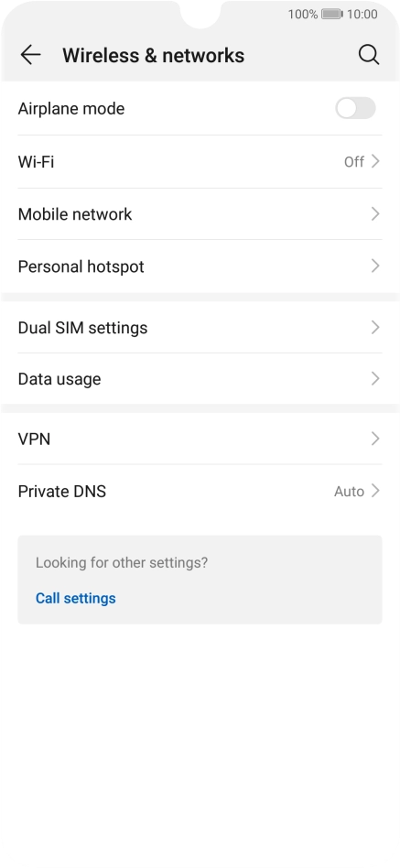Tap the Data usage chevron arrow
This screenshot has height=868, width=400.
375,379
